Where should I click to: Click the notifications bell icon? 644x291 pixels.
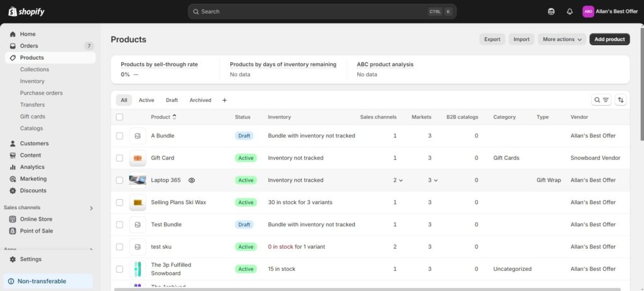570,11
